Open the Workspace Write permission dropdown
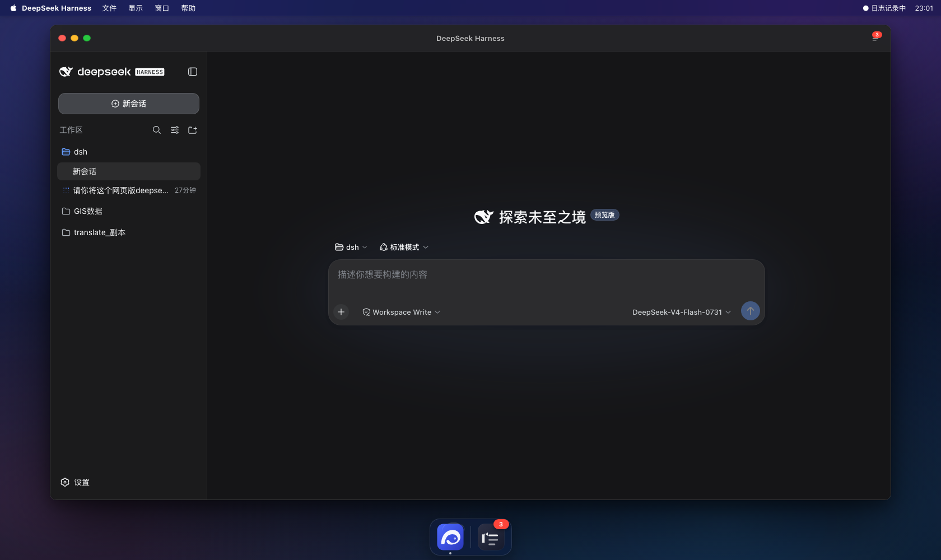The height and width of the screenshot is (560, 941). coord(402,312)
